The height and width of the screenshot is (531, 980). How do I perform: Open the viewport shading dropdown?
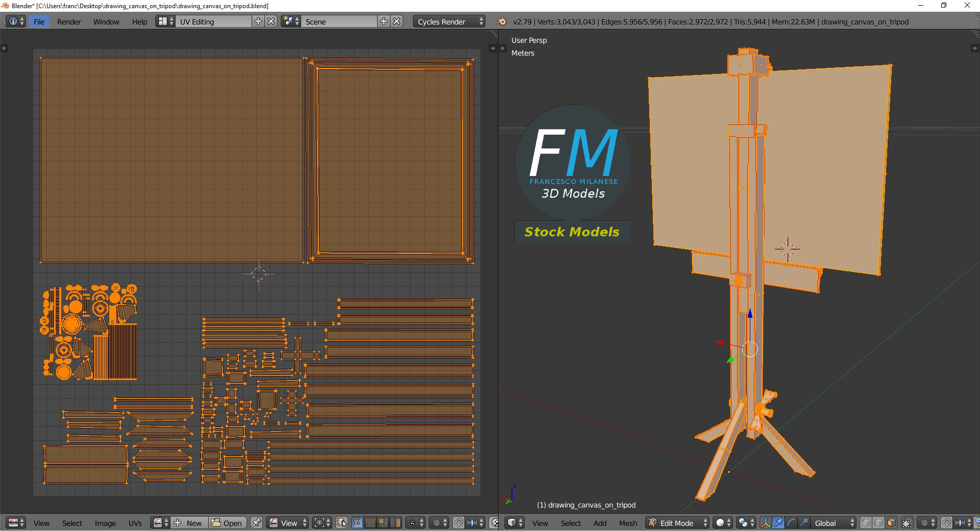pyautogui.click(x=723, y=523)
